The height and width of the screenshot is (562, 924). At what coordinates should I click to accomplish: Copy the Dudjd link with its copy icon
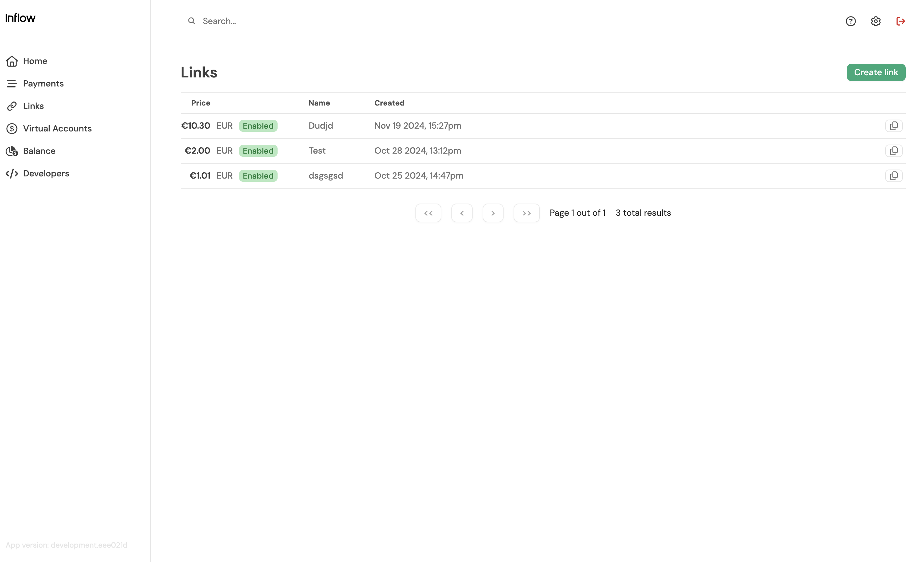pos(894,126)
